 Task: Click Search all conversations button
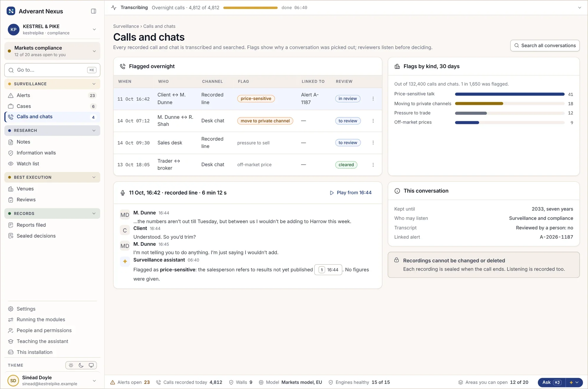545,46
